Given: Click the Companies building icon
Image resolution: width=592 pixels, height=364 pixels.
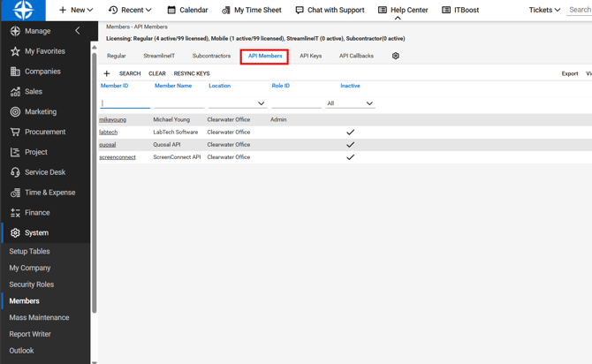Looking at the screenshot, I should 15,72.
